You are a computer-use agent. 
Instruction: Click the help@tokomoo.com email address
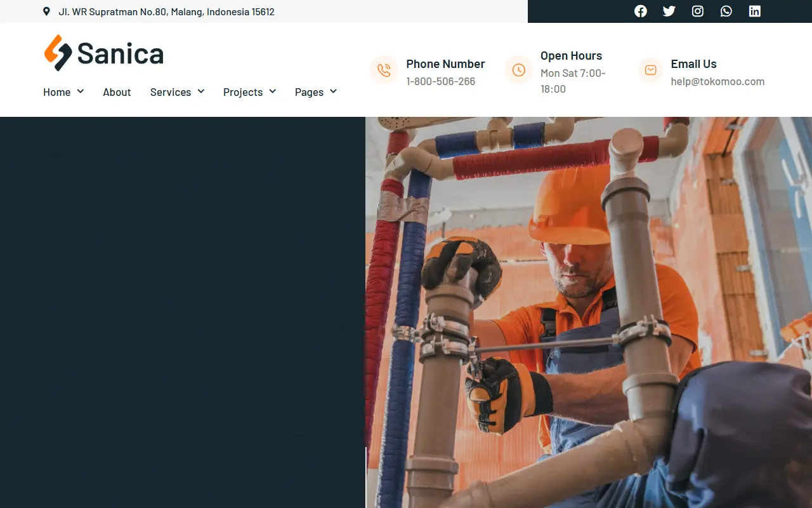(x=717, y=81)
